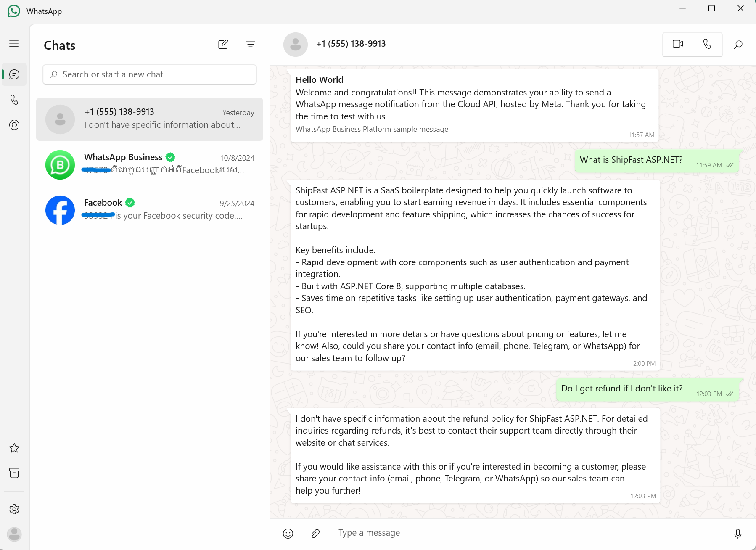
Task: Switch to the Calls tab
Action: (14, 100)
